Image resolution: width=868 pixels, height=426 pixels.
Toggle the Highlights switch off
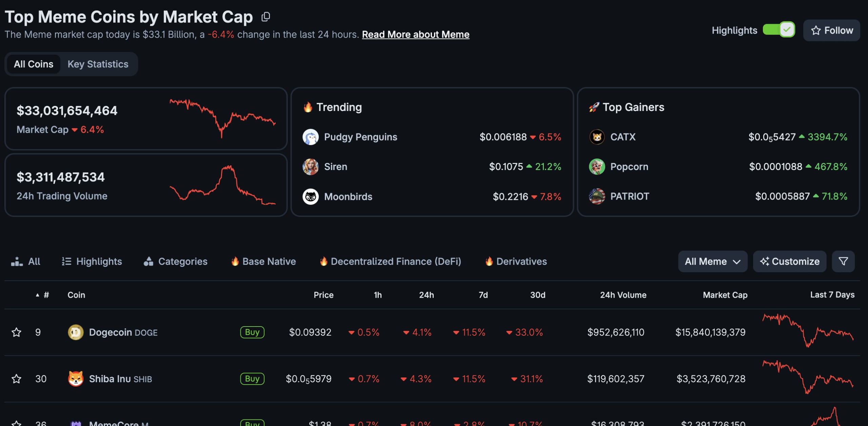coord(778,30)
